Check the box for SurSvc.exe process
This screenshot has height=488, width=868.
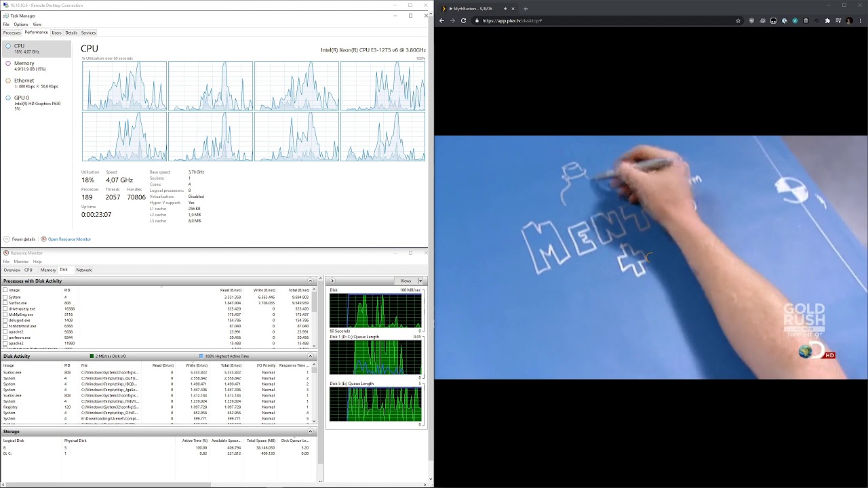[5, 303]
